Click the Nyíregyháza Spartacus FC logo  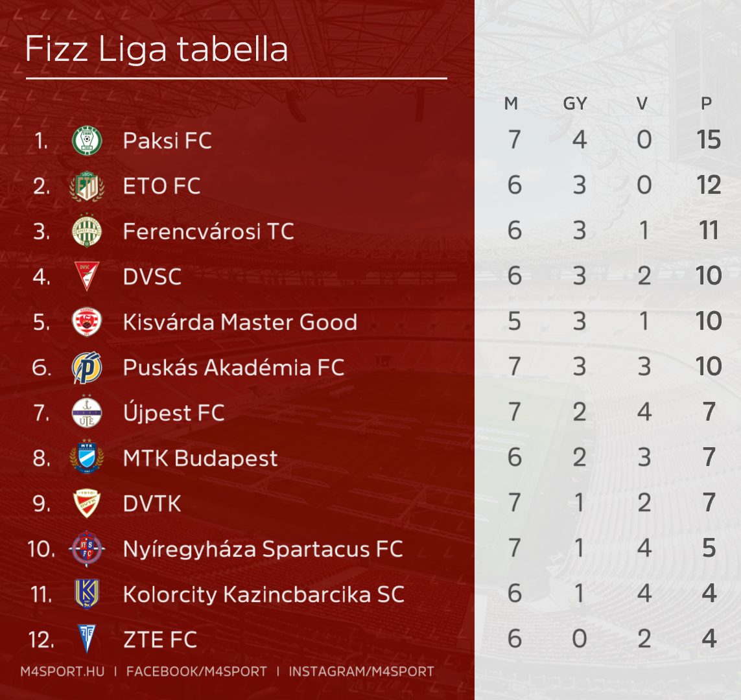[87, 549]
